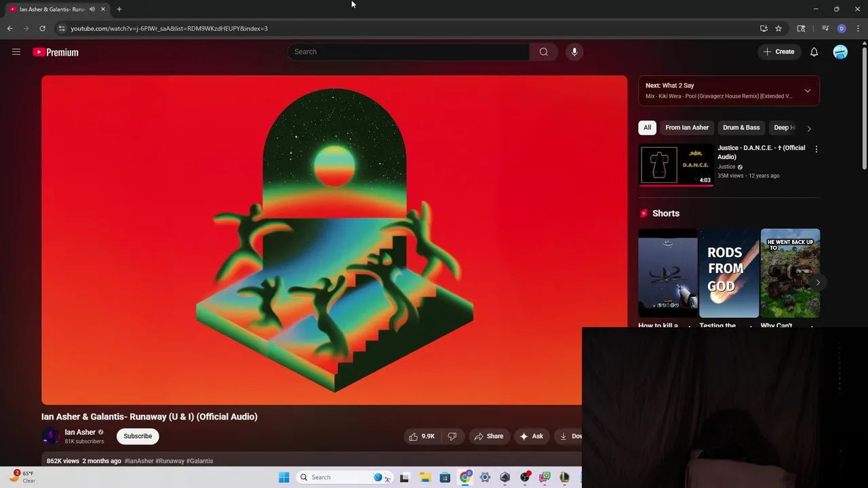Viewport: 868px width, 488px height.
Task: Open Justice D.A.N.C.E. video thumbnail
Action: click(676, 165)
